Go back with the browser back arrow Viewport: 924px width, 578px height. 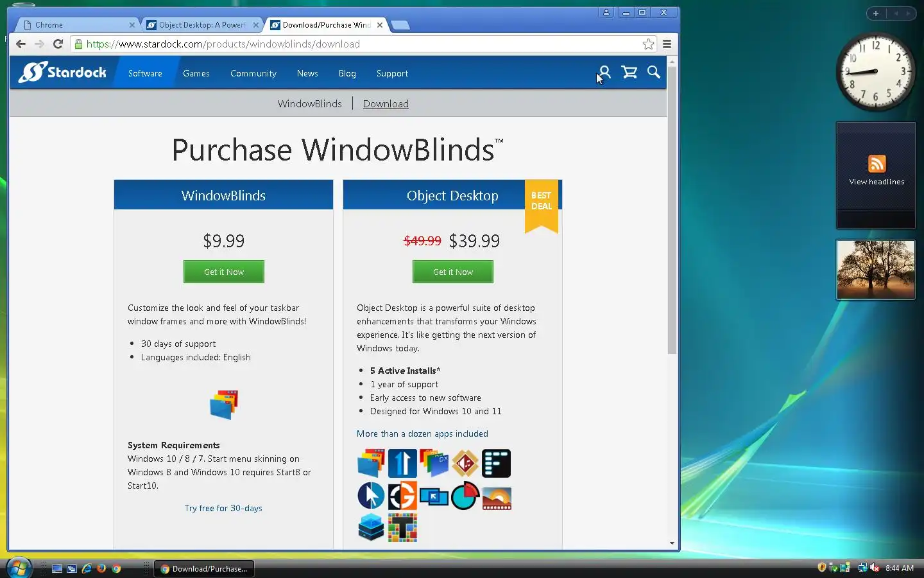point(21,44)
